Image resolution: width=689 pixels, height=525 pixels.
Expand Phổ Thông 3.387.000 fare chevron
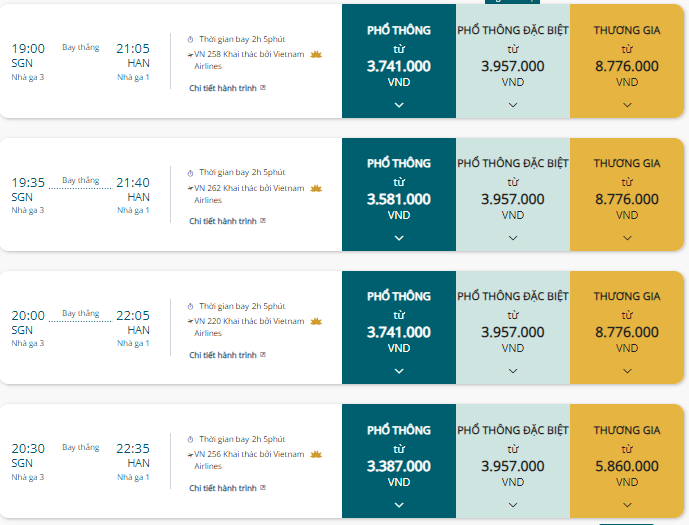coord(399,505)
